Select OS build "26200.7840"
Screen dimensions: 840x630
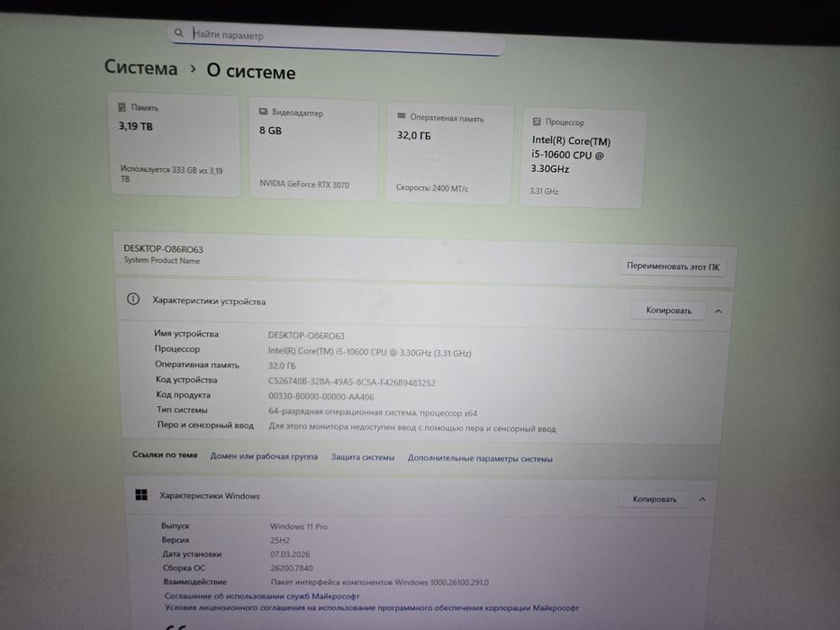tap(292, 569)
